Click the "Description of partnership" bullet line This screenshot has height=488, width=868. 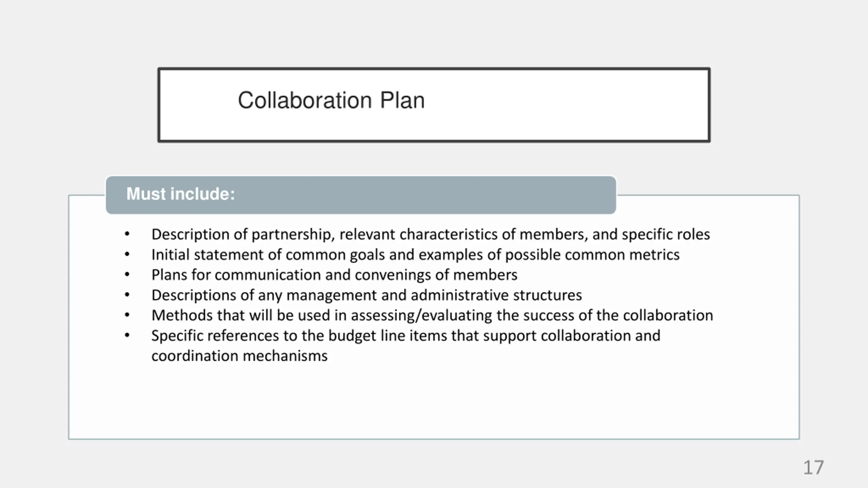[430, 235]
